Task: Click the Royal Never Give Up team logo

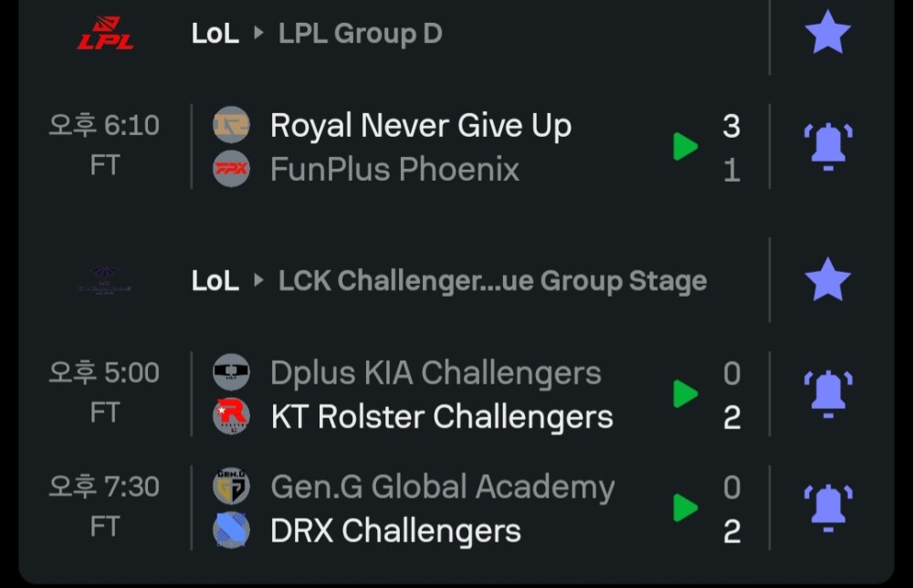Action: coord(231,125)
